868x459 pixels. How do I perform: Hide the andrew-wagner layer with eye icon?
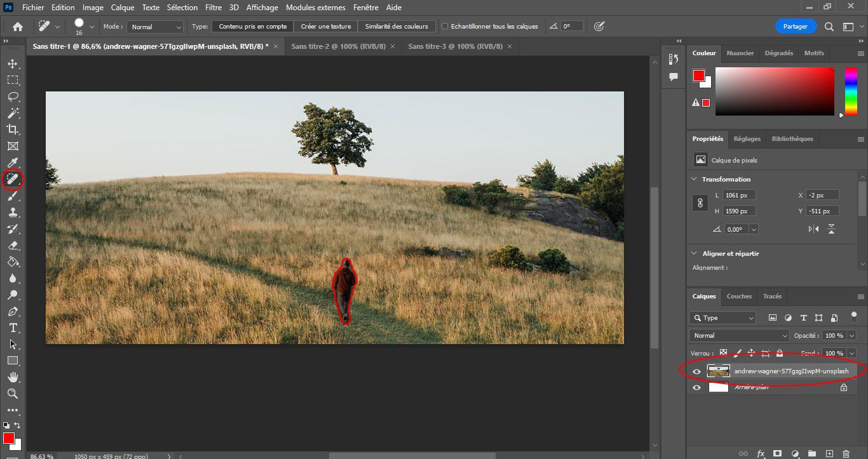(696, 371)
